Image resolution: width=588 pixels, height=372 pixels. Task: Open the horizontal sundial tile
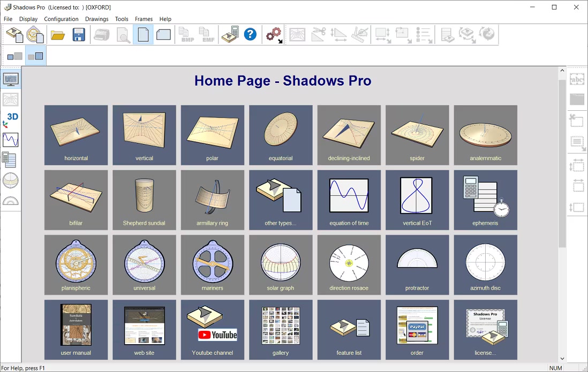[76, 135]
